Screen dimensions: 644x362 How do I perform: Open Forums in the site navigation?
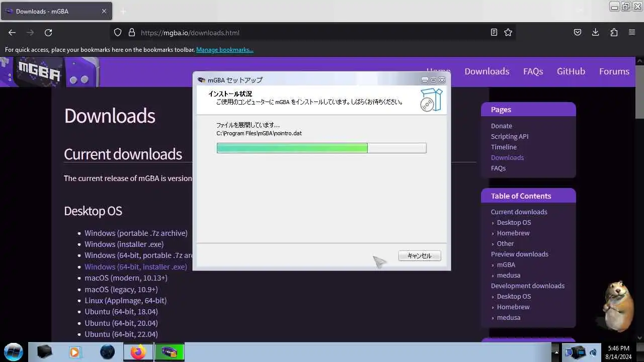[x=614, y=71]
